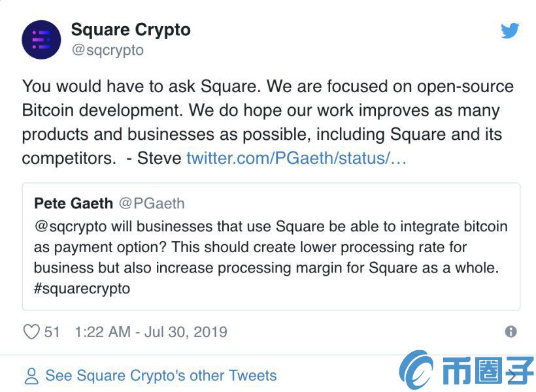
Task: Click See Square Crypto's other Tweets
Action: tap(161, 376)
